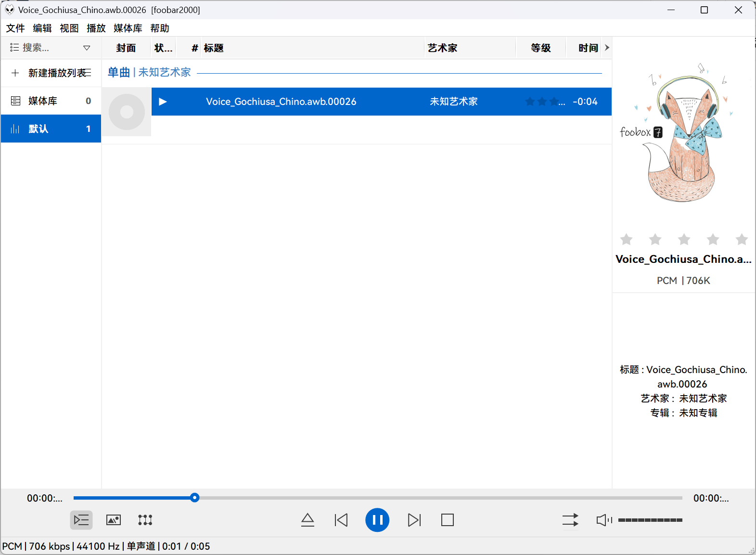Click the seek bar track
The image size is (756, 555).
click(378, 498)
